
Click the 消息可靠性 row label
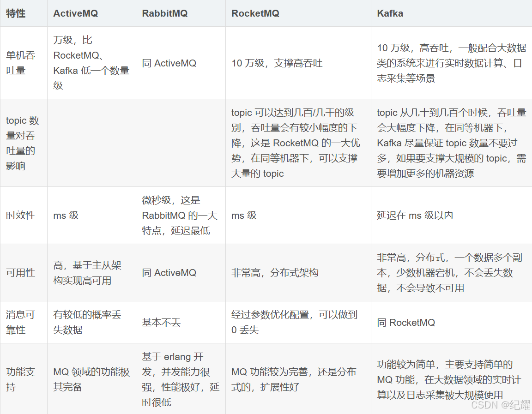19,322
